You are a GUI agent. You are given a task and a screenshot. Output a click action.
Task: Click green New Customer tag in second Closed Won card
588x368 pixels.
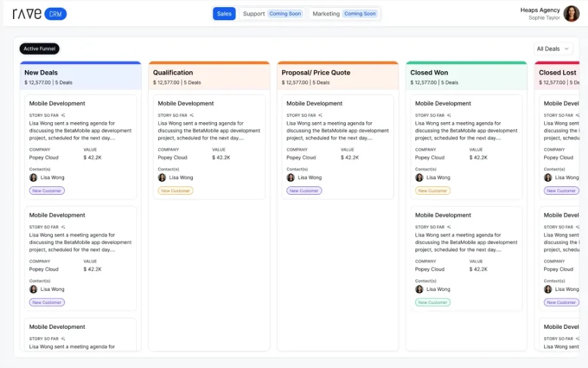433,303
